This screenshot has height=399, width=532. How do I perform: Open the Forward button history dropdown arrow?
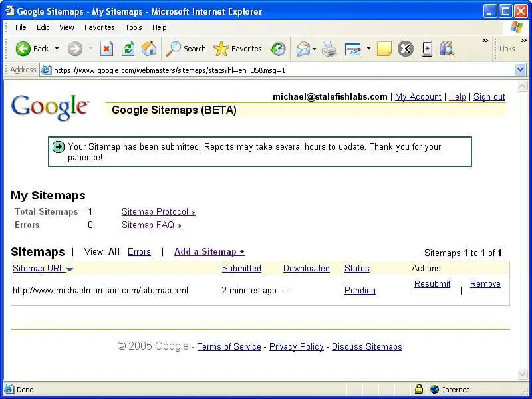click(x=90, y=49)
